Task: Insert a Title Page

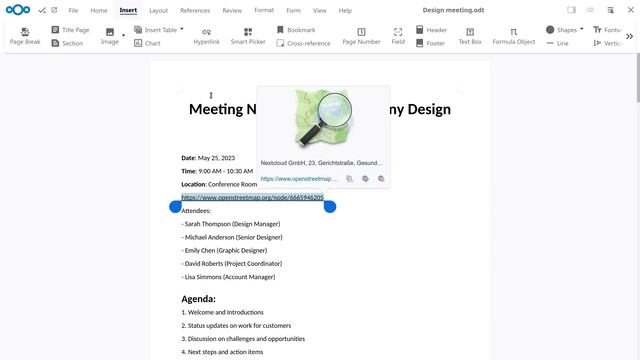Action: 70,30
